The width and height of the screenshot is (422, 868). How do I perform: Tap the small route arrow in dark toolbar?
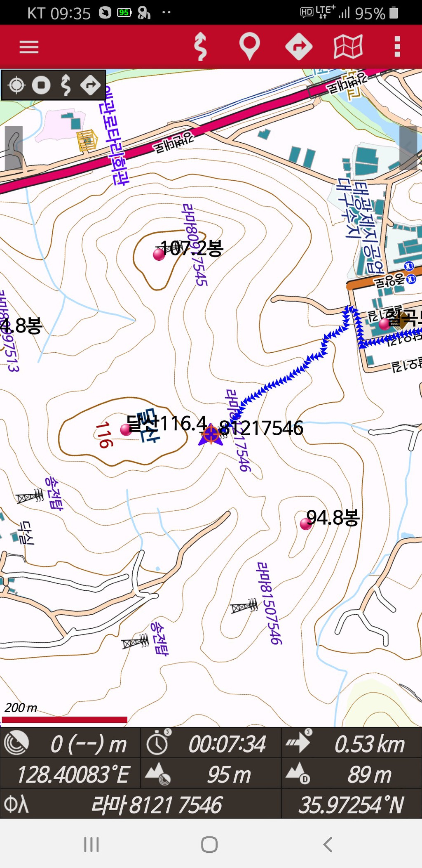click(x=91, y=85)
